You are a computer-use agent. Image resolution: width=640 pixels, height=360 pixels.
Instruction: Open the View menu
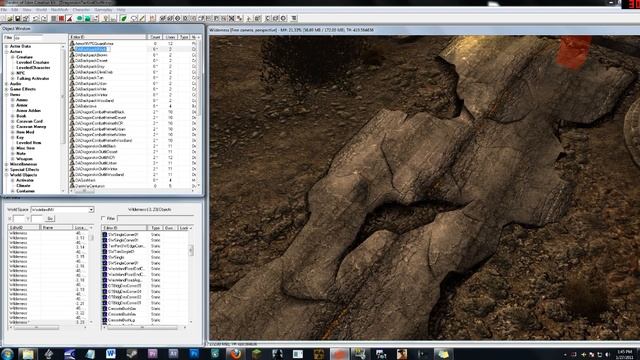[27, 10]
